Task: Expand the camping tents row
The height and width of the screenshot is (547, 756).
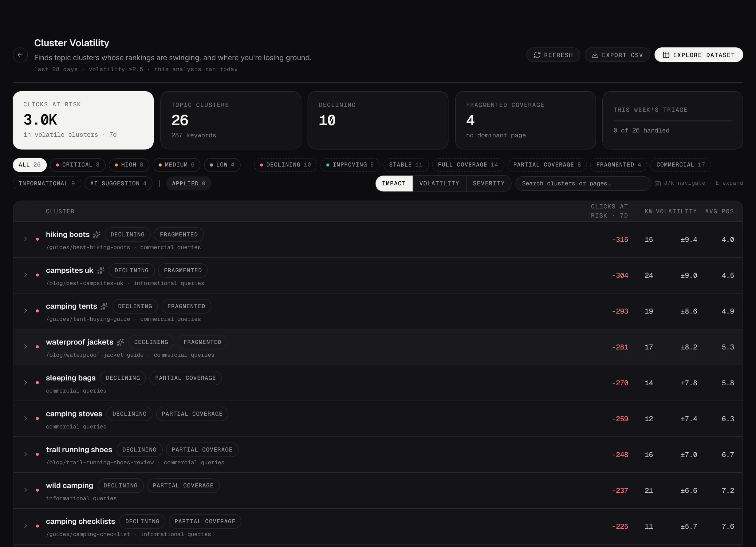Action: tap(25, 311)
